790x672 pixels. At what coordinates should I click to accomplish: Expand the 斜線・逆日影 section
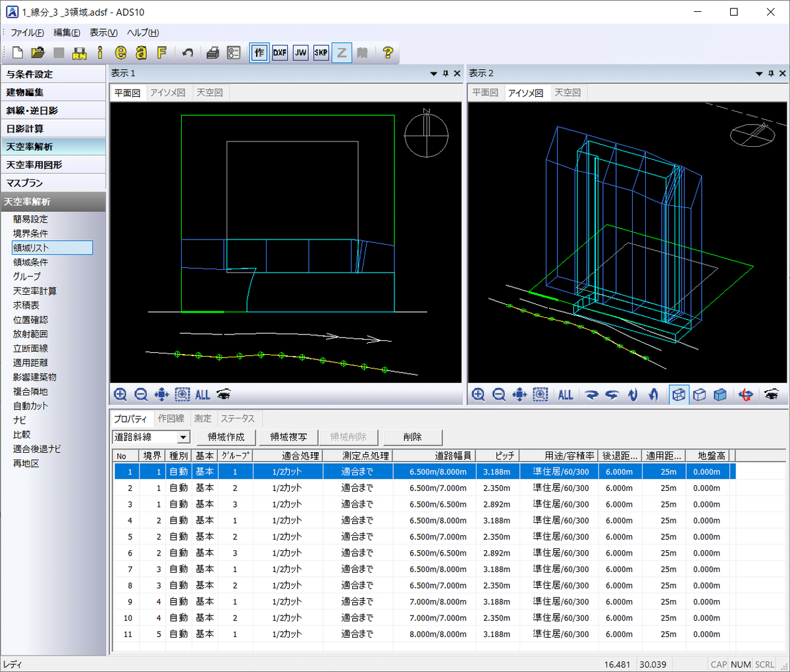pyautogui.click(x=53, y=111)
